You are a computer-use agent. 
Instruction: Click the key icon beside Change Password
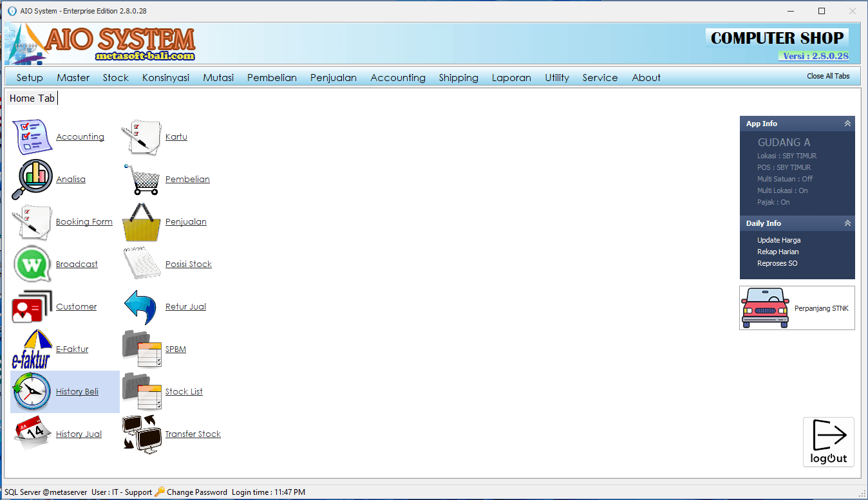point(160,492)
